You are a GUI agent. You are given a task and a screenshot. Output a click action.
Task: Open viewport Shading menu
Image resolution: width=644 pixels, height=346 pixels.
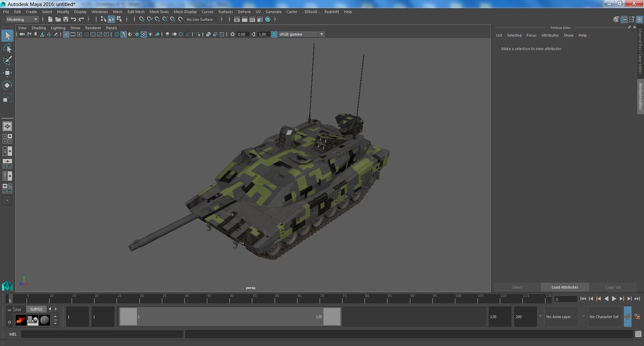(x=39, y=28)
